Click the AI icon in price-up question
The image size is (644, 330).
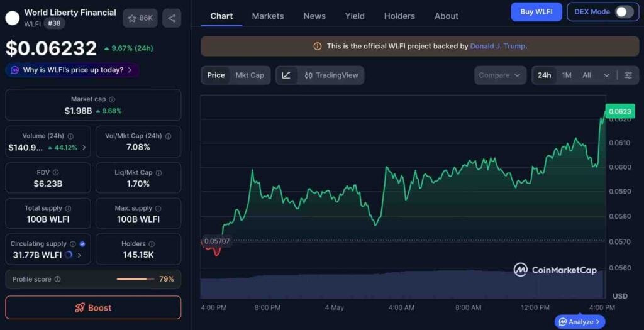tap(15, 70)
